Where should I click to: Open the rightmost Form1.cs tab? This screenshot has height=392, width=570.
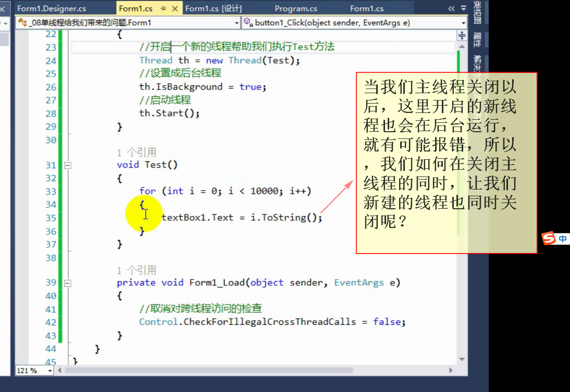click(x=367, y=8)
